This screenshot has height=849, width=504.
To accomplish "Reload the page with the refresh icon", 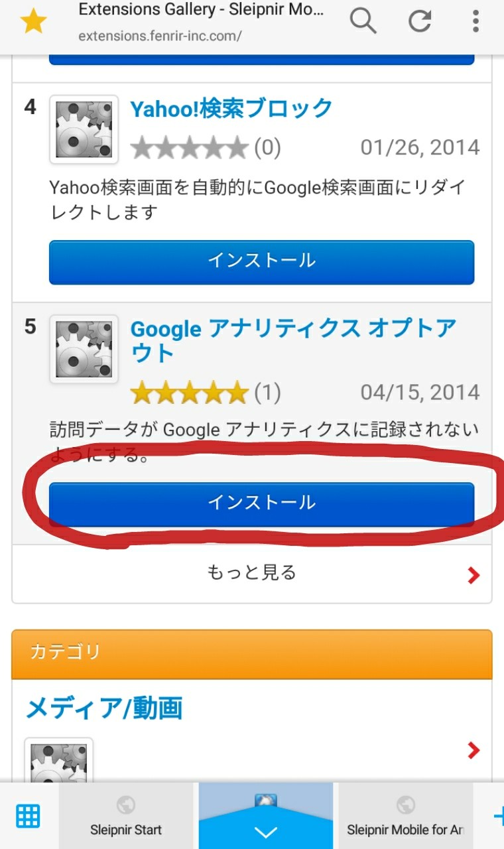I will 420,22.
